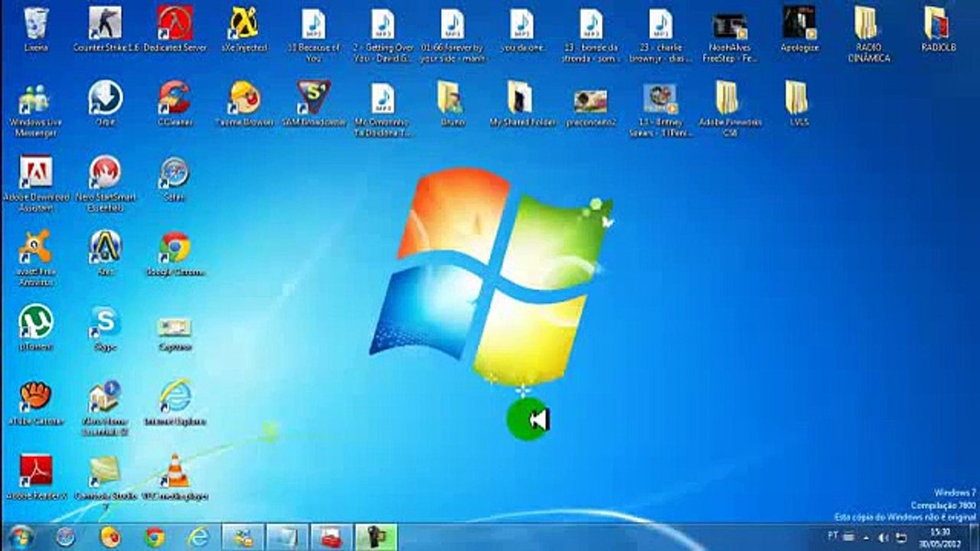Select the CCleaner shortcut

click(175, 104)
